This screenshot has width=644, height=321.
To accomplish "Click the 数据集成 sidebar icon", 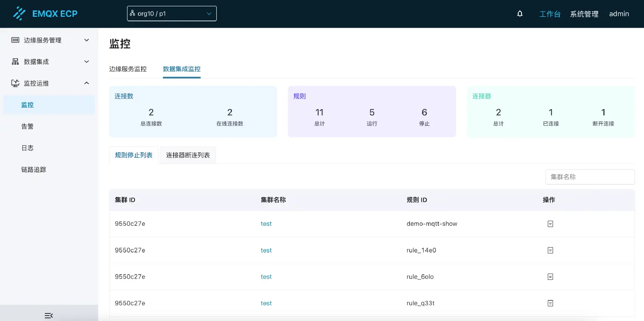I will coord(15,61).
